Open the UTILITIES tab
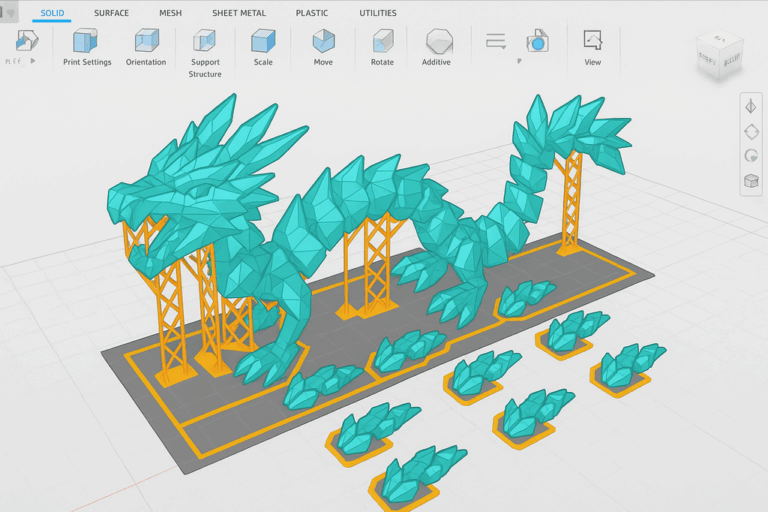768x512 pixels. (x=378, y=13)
